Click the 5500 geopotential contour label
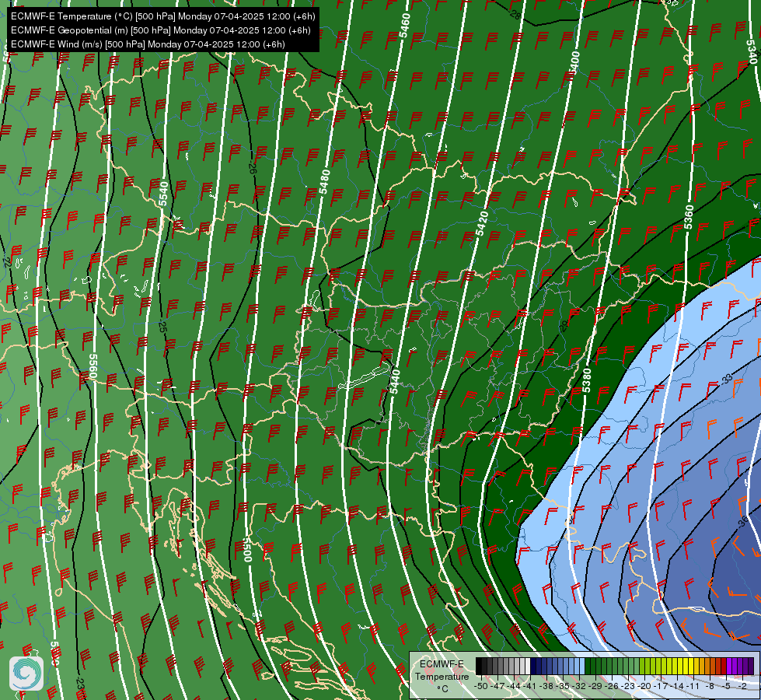Image resolution: width=761 pixels, height=700 pixels. [x=247, y=549]
